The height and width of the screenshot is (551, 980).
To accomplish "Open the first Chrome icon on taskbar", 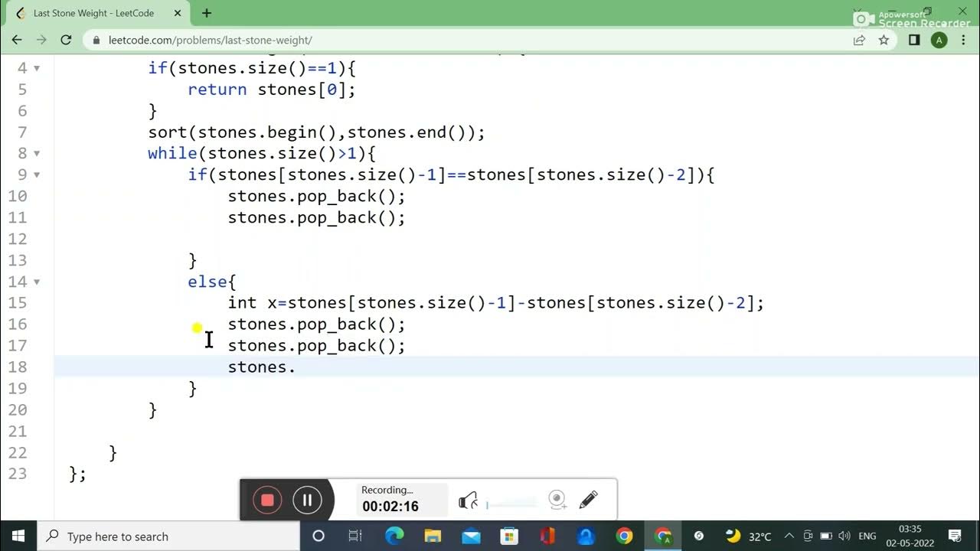I will (x=624, y=536).
